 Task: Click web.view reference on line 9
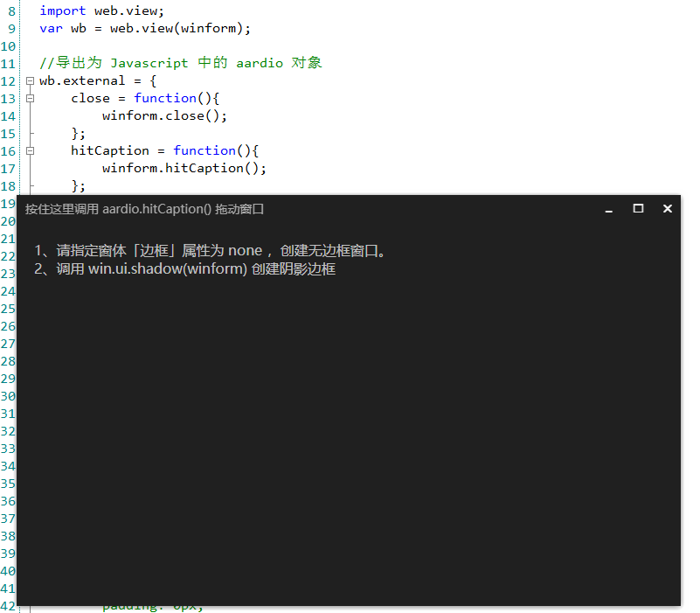pos(142,28)
